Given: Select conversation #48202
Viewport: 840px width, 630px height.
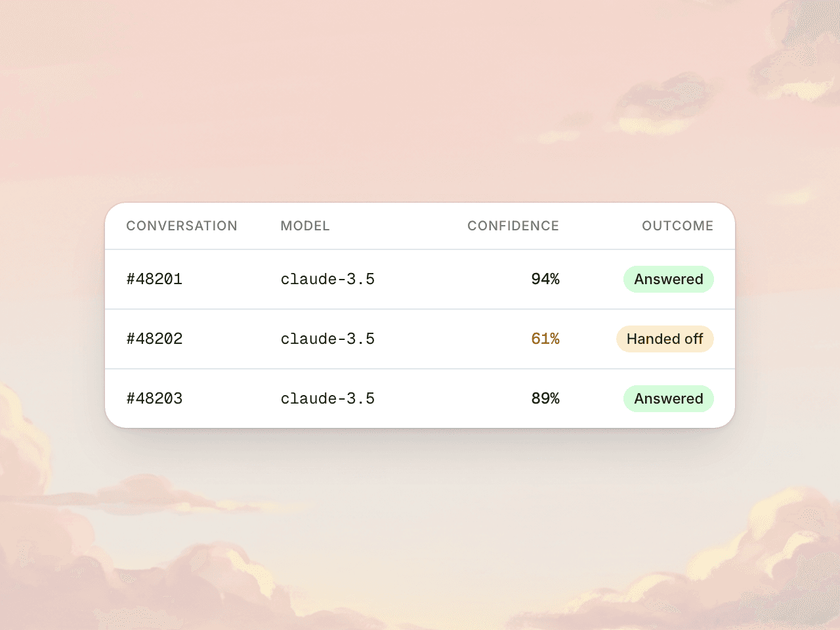Looking at the screenshot, I should [154, 339].
